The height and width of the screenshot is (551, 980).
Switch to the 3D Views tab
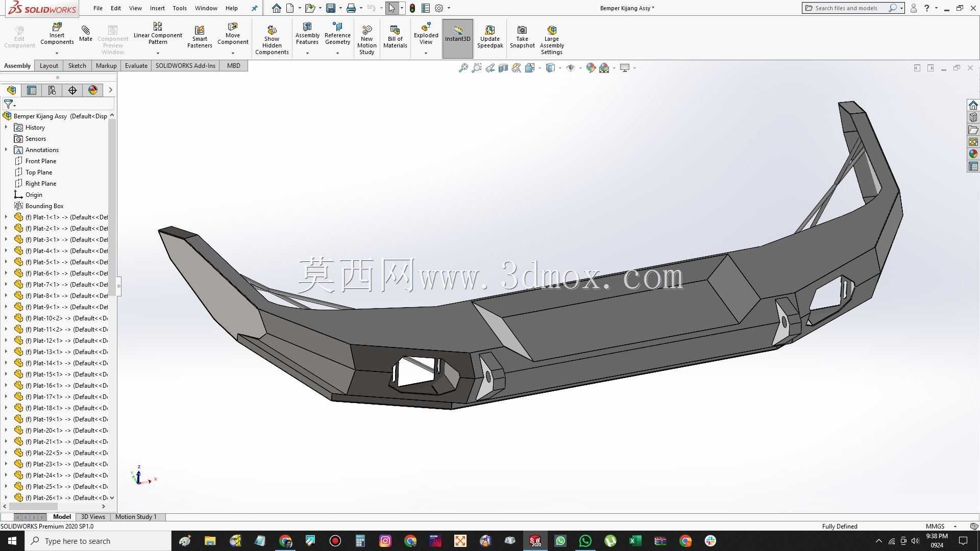93,517
